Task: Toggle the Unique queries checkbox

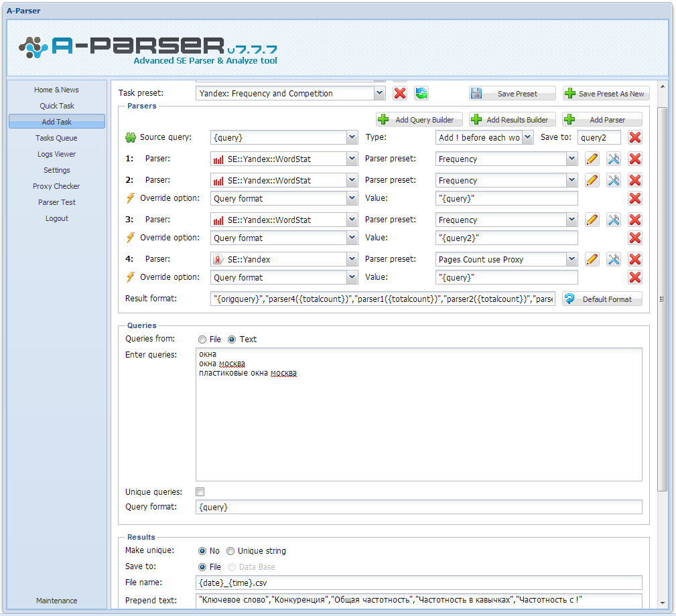Action: click(x=200, y=492)
